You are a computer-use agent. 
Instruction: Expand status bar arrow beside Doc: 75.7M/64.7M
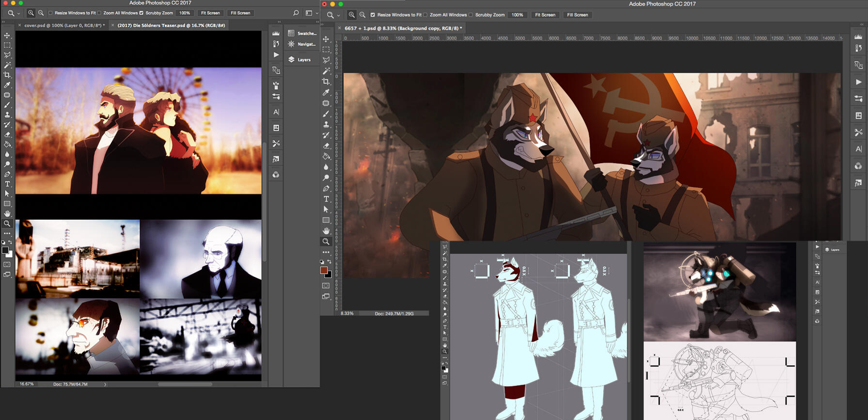coord(105,385)
